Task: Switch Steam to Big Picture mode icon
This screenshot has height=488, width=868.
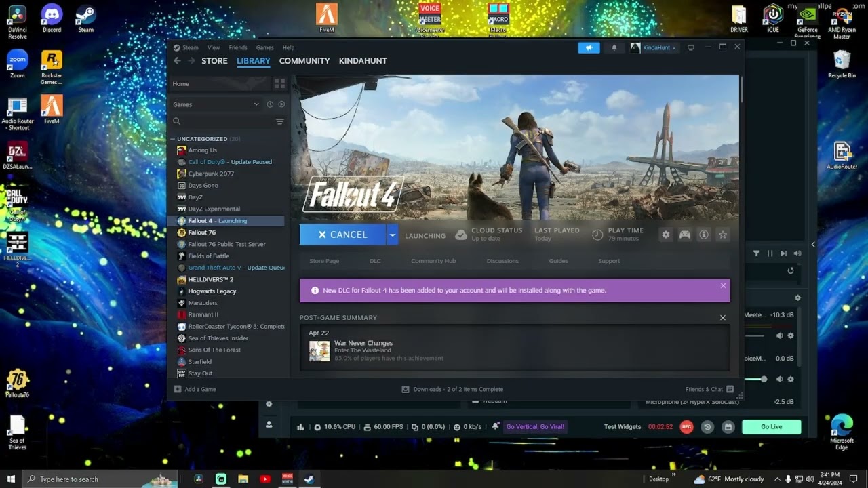Action: tap(691, 47)
